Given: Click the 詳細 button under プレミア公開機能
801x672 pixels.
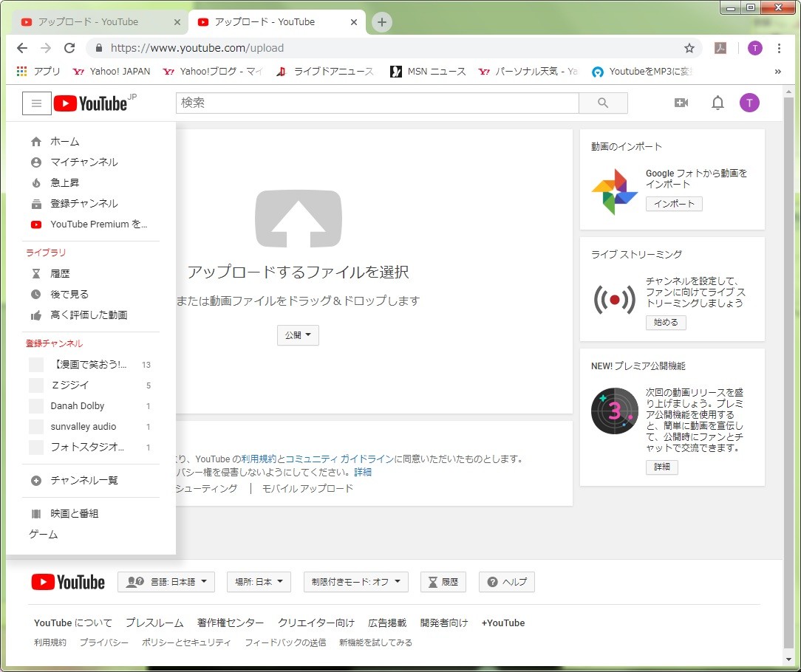Looking at the screenshot, I should pos(662,467).
